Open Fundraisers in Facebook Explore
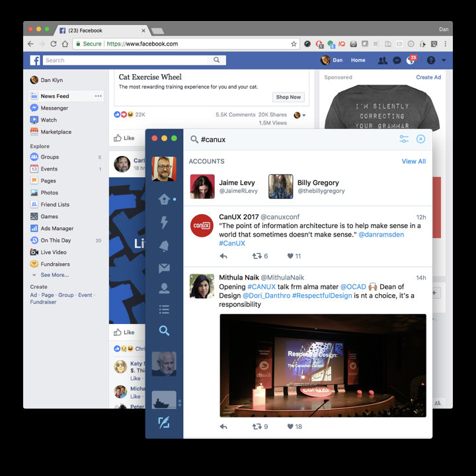476x476 pixels. pyautogui.click(x=50, y=264)
